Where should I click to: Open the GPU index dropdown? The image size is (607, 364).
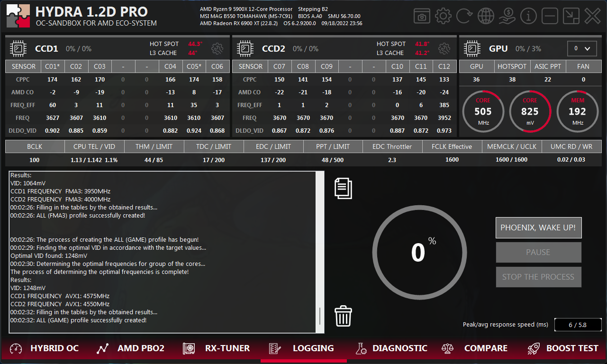(x=582, y=48)
